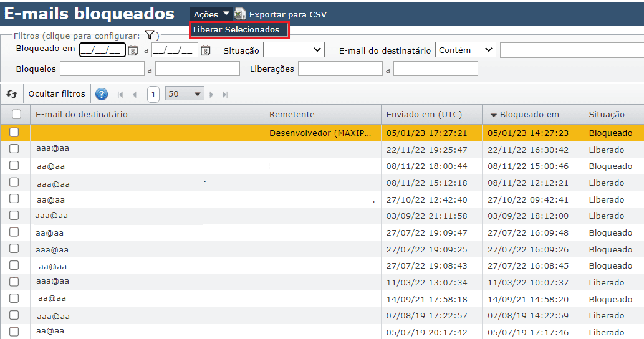
Task: Click Desenvolvedor (MAXIP... sender cell
Action: pos(320,133)
